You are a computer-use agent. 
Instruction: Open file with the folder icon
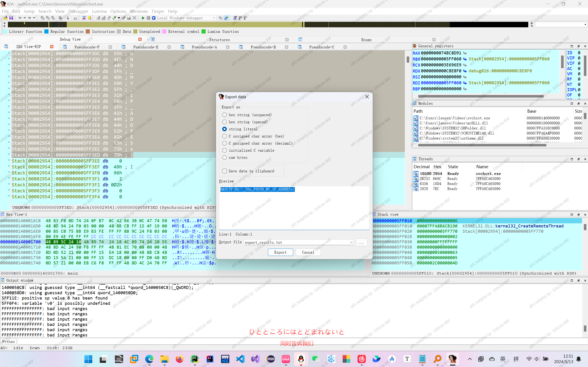(5, 18)
